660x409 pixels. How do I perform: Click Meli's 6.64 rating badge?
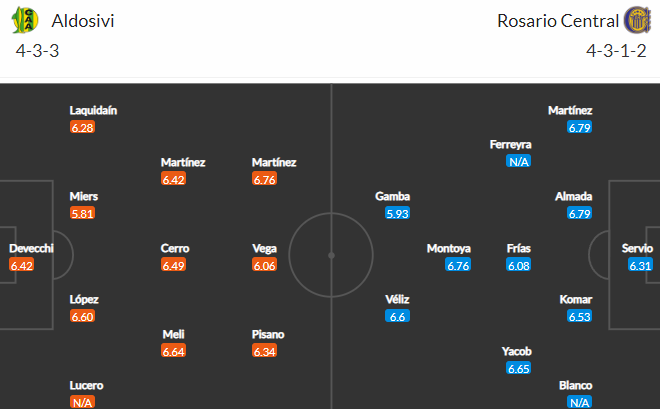pyautogui.click(x=173, y=351)
